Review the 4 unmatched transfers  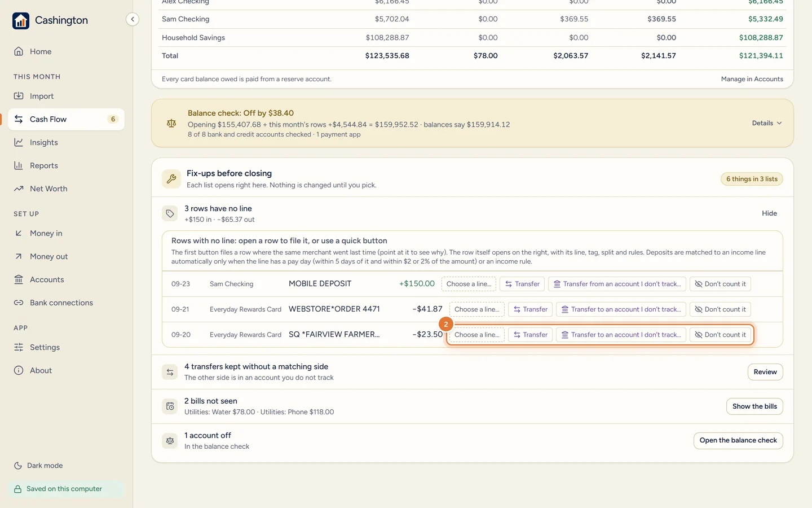[765, 372]
